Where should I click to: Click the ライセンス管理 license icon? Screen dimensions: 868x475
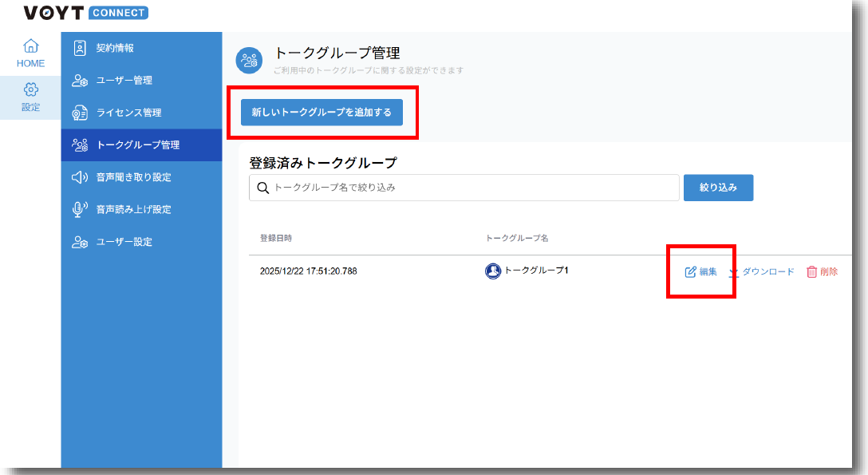[78, 113]
